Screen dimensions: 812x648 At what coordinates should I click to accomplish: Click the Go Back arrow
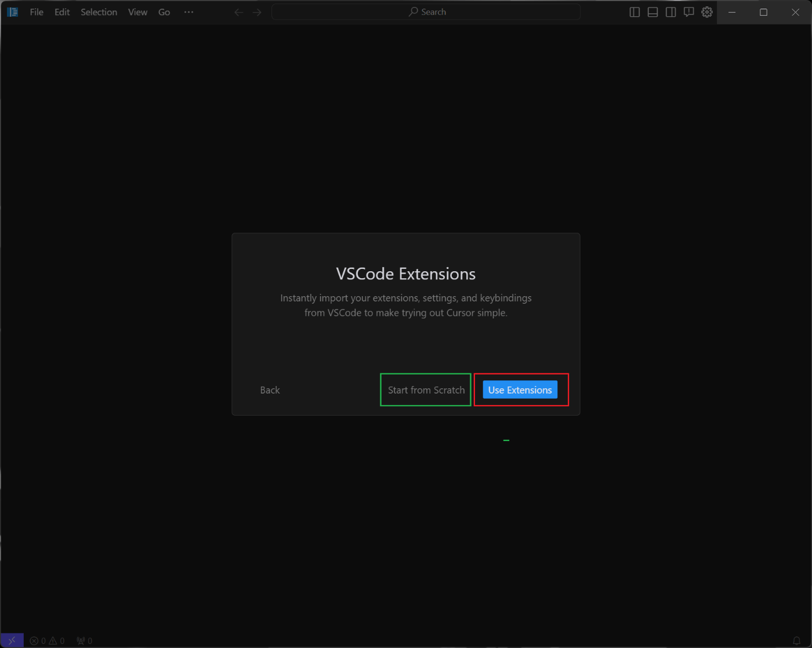coord(238,12)
